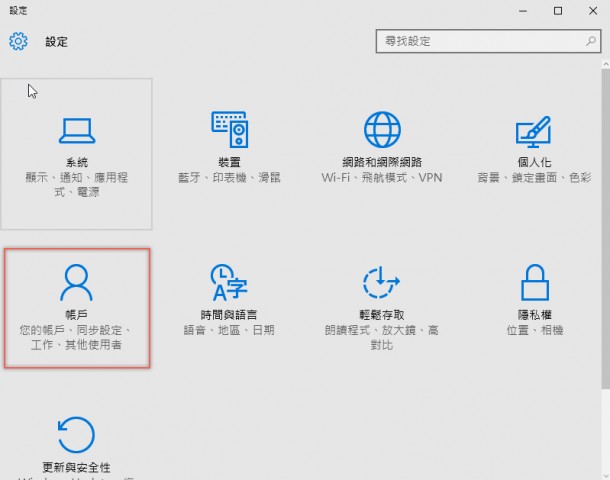610x480 pixels.
Task: Minimize the 設定 window
Action: coord(523,11)
